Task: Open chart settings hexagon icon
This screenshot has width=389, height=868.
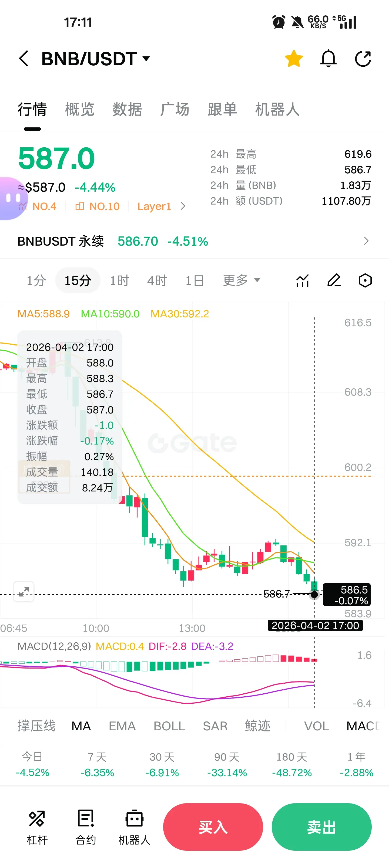Action: point(365,280)
